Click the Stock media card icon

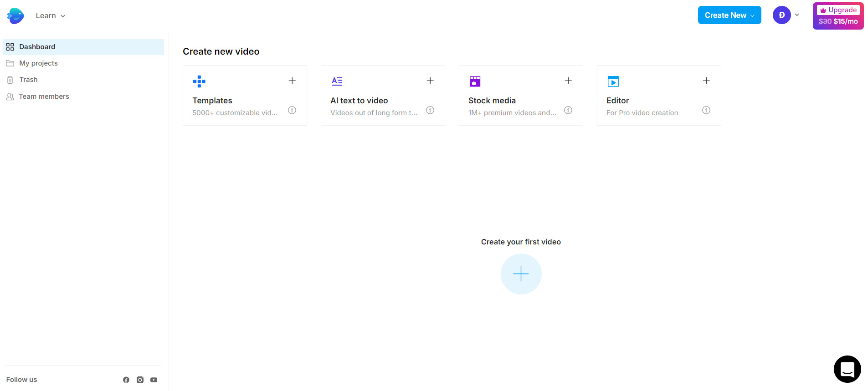(475, 81)
